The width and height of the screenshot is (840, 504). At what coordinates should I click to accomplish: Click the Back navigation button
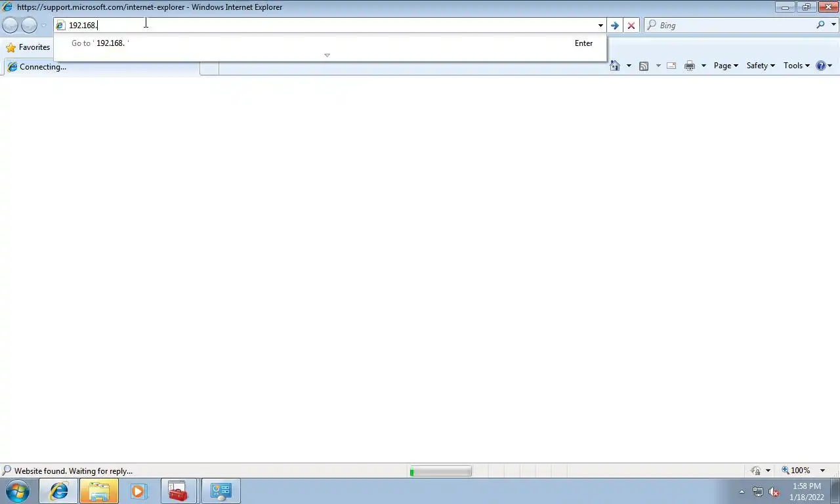pos(10,25)
